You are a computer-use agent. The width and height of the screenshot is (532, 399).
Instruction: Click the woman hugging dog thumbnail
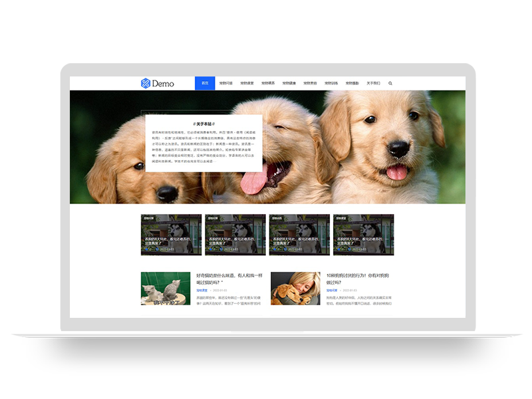(x=295, y=288)
